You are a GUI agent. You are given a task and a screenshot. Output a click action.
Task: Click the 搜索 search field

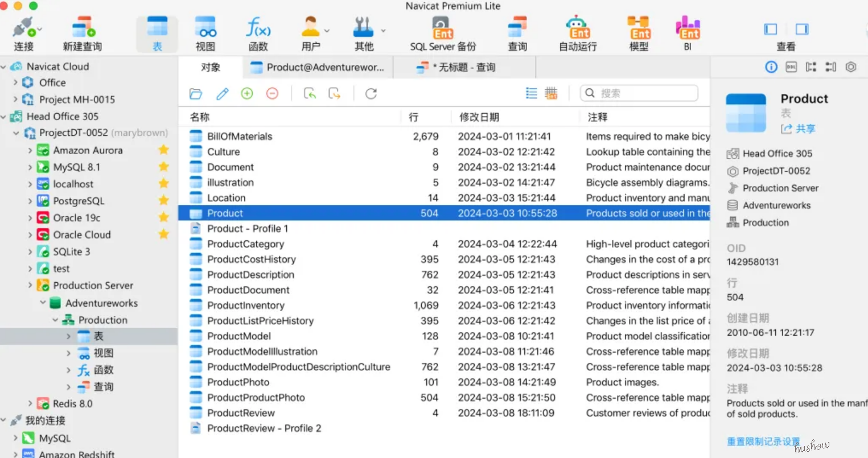click(x=639, y=93)
